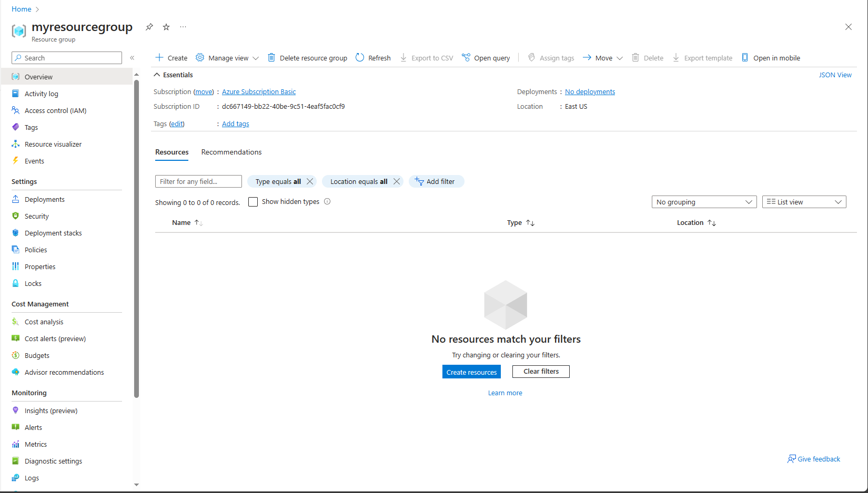Expand the List view dropdown

[x=804, y=202]
